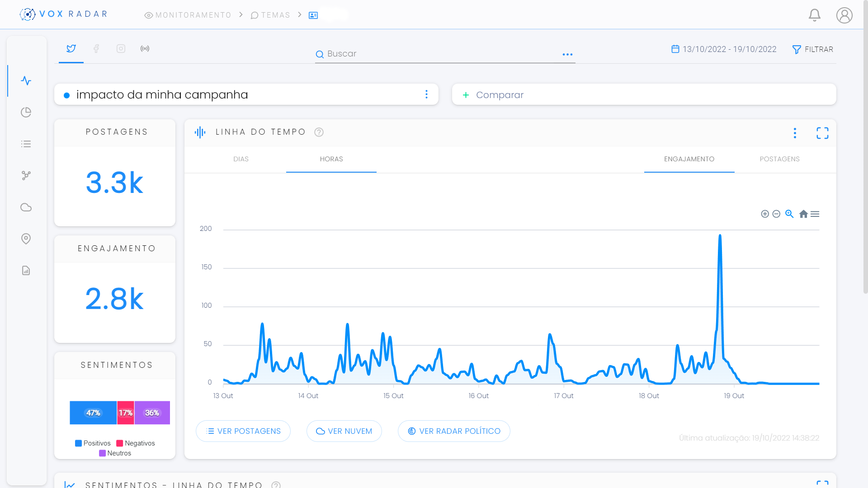Reset chart zoom with home icon

(x=803, y=214)
